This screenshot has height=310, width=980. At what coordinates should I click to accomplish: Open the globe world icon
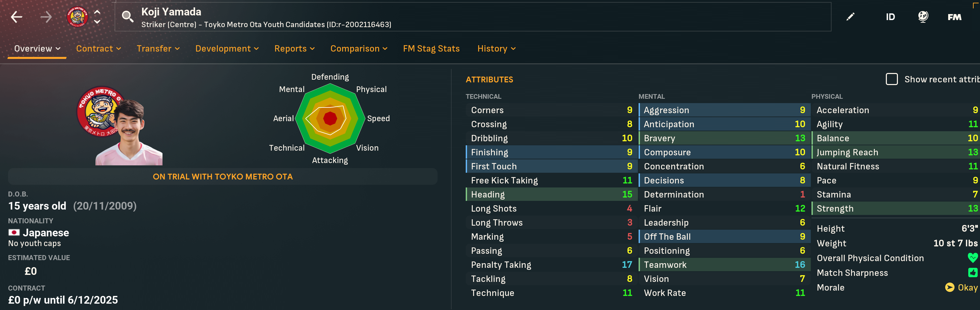pos(923,17)
